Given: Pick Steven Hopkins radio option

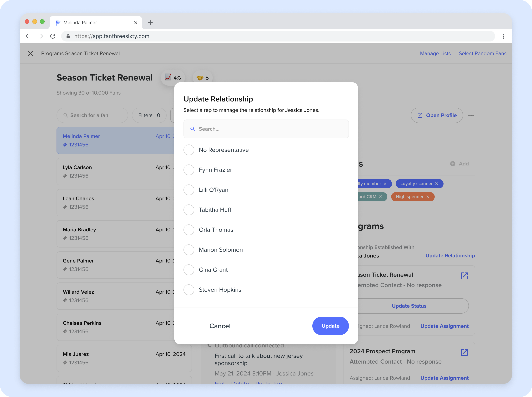Looking at the screenshot, I should [x=189, y=290].
